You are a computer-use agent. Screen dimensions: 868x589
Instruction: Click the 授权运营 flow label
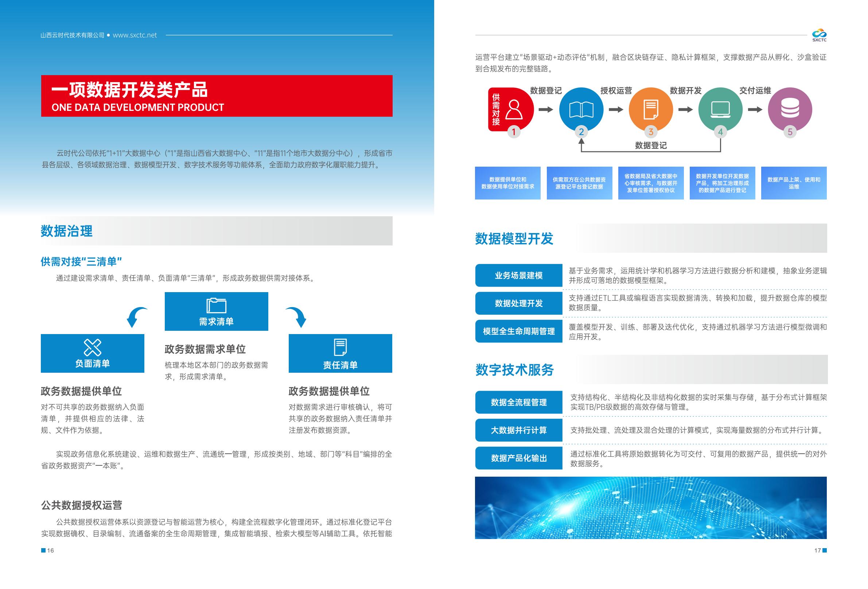(x=616, y=91)
